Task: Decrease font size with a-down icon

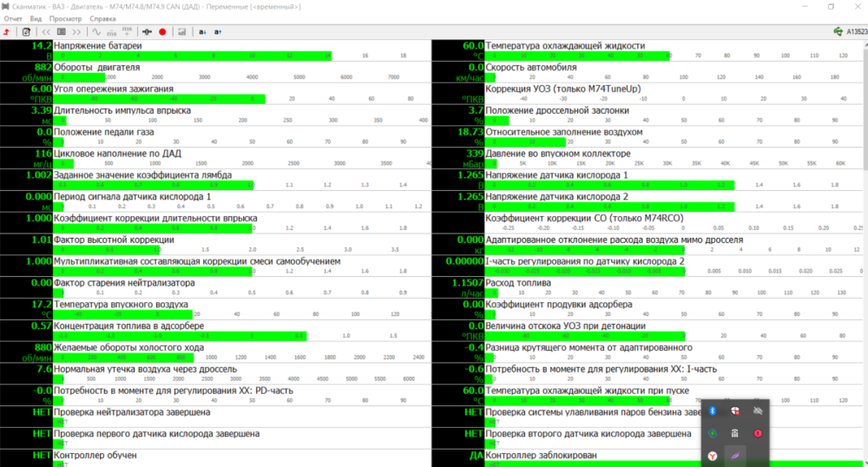Action: tap(202, 32)
